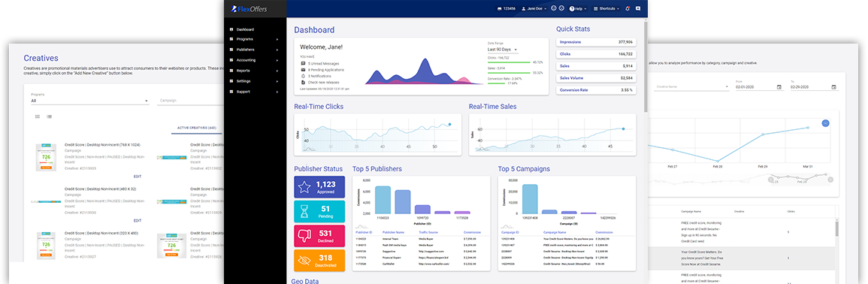Click the Real-Time Clicks chart end point

tap(449, 125)
